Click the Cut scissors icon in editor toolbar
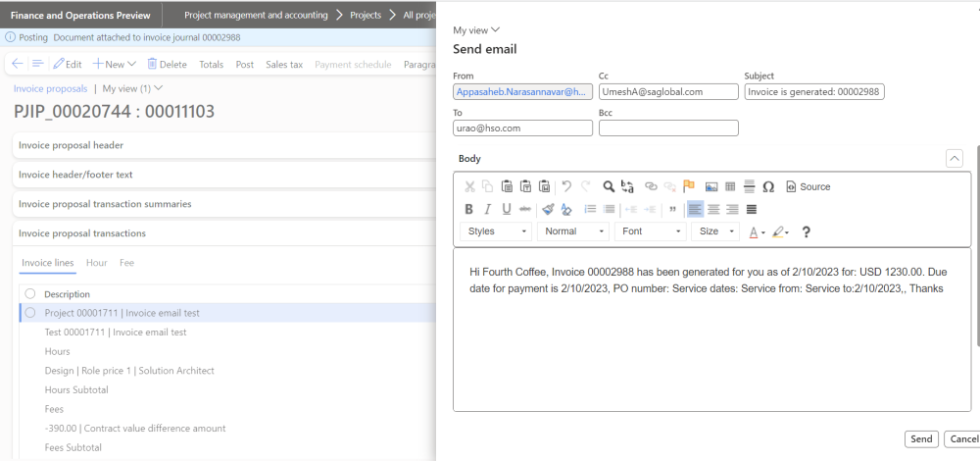Screen dimensions: 980x461 [470, 186]
